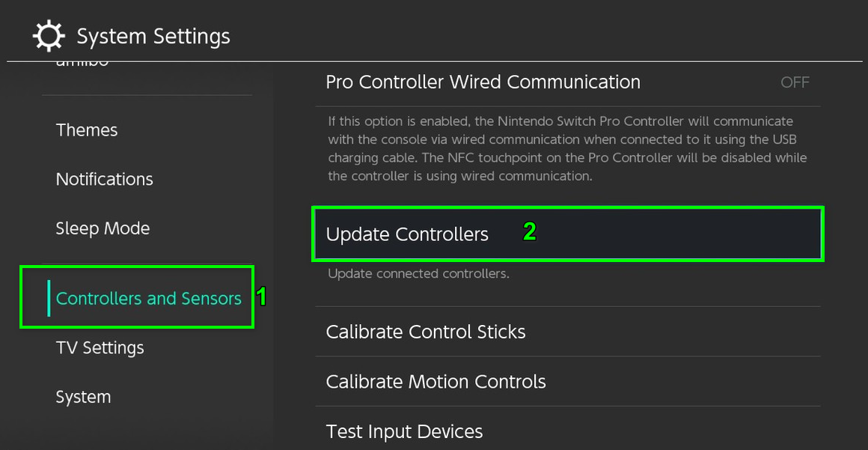Start Calibrate Motion Controls

pyautogui.click(x=435, y=382)
